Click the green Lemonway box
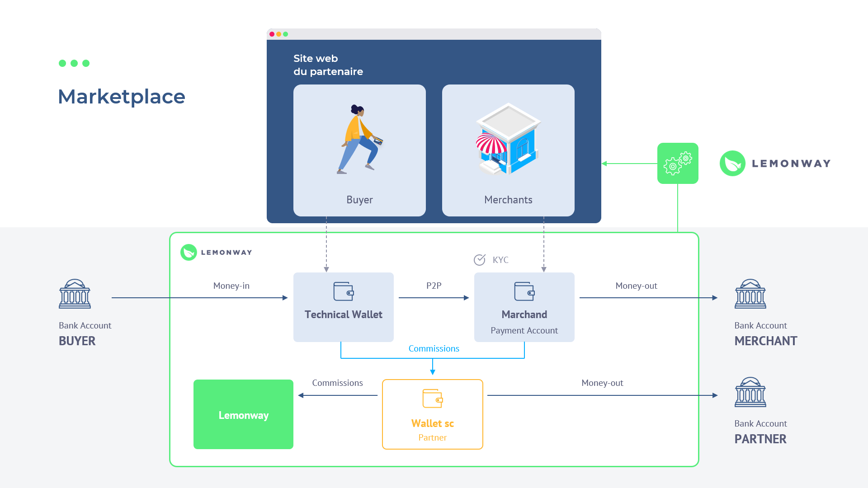The width and height of the screenshot is (868, 488). click(x=243, y=414)
